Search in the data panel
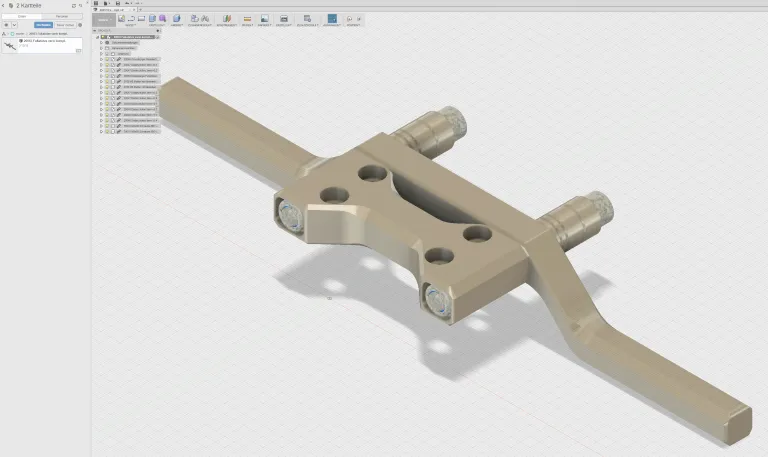 (80, 6)
